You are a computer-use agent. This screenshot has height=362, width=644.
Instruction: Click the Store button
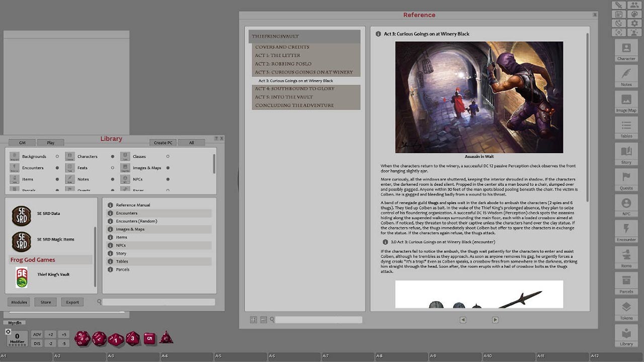coord(45,302)
